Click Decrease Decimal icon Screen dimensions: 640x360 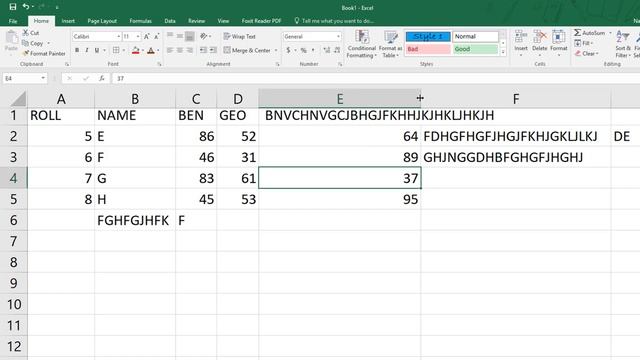[x=337, y=50]
